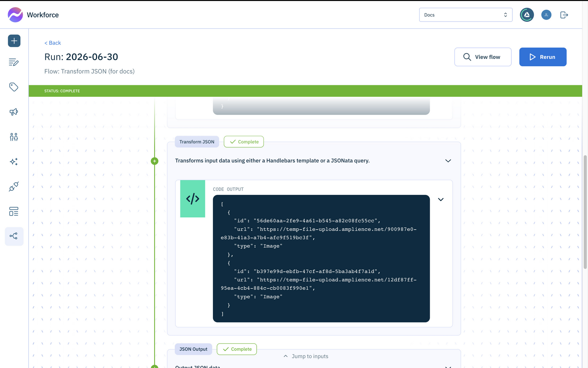Click the View flow button
Screen dimensions: 588x368
point(483,57)
